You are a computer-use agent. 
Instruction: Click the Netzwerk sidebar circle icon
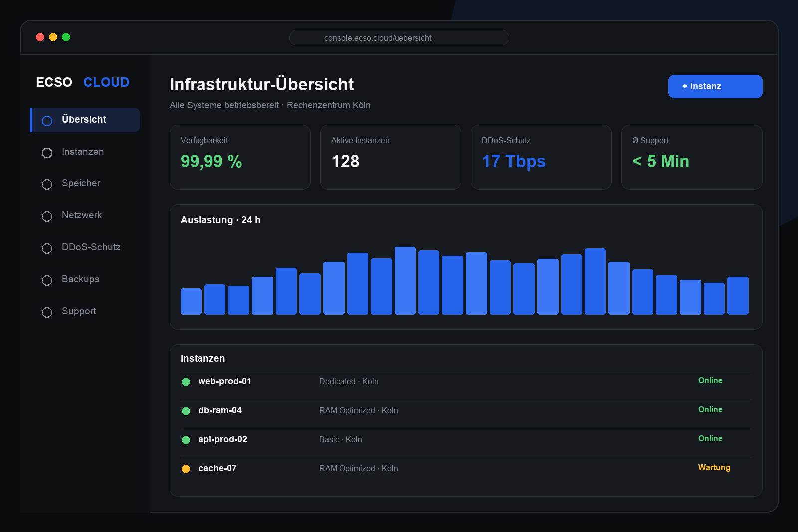point(47,216)
